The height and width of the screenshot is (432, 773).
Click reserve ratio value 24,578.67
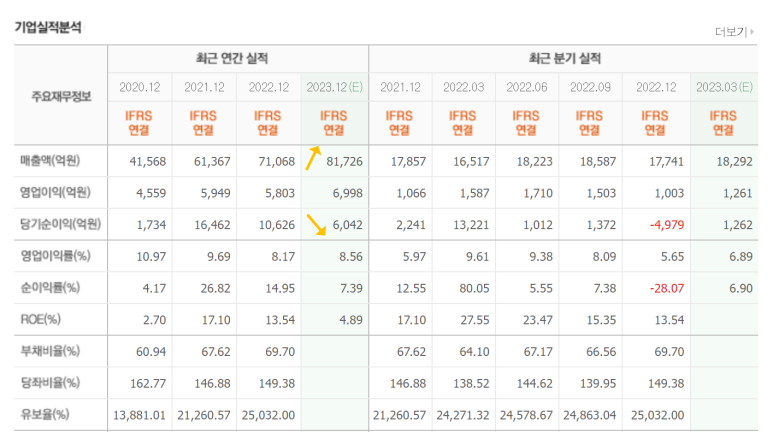526,415
